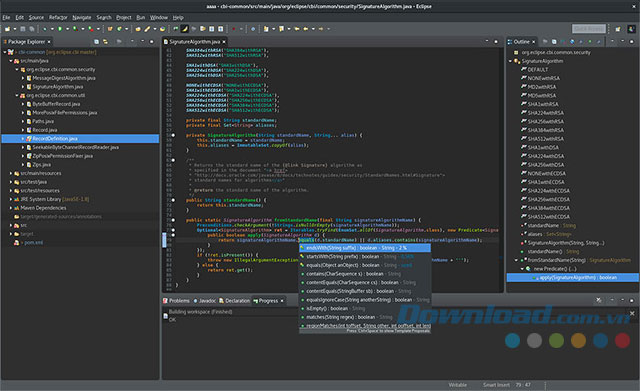
Task: Collapse the cbi-common project node
Action: tap(5, 52)
